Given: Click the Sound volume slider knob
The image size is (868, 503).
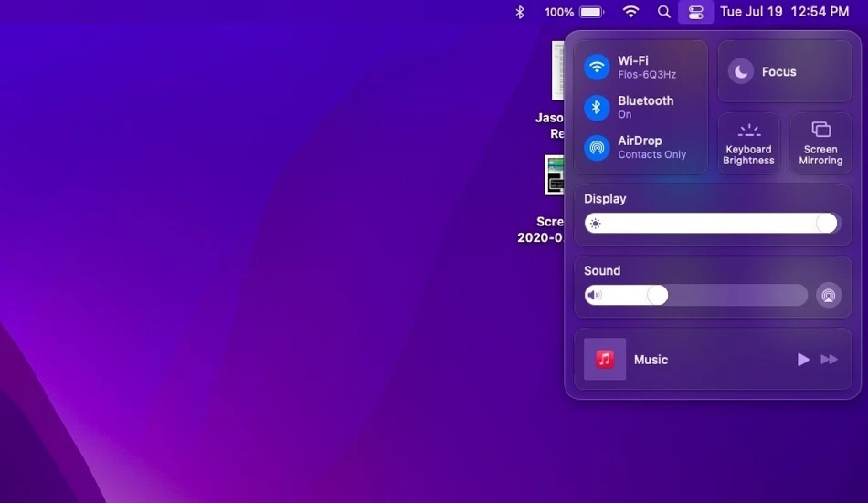Looking at the screenshot, I should click(x=658, y=295).
